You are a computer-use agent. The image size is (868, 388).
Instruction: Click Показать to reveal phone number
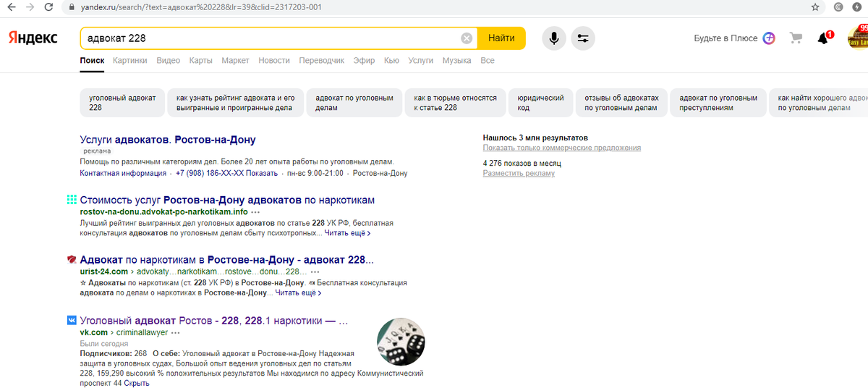(x=262, y=174)
